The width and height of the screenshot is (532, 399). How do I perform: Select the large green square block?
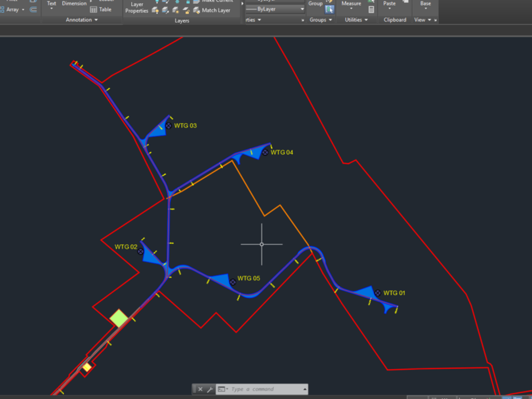[119, 318]
